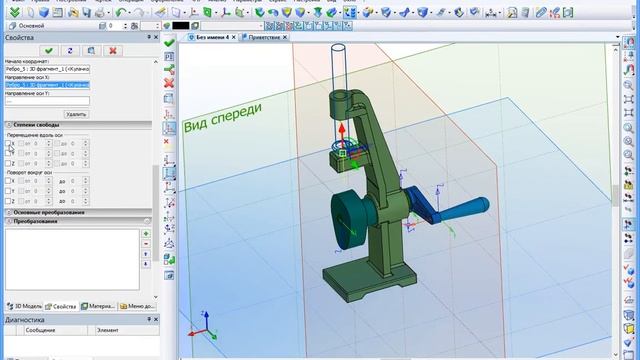Open the Материа... panel tab
Image resolution: width=640 pixels, height=360 pixels.
point(98,306)
